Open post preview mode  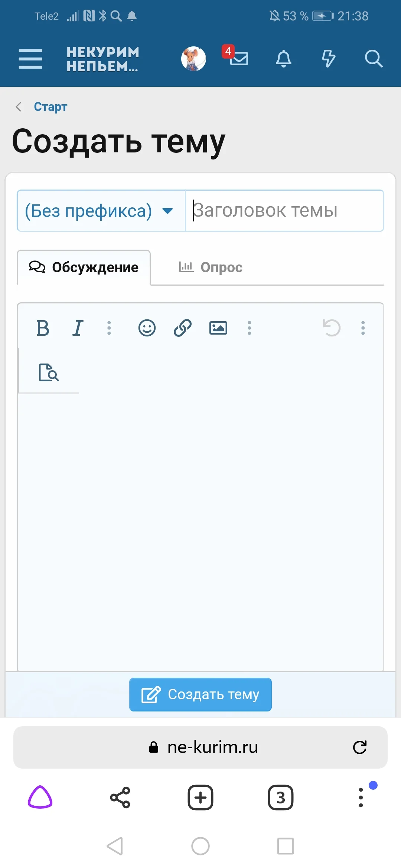49,373
